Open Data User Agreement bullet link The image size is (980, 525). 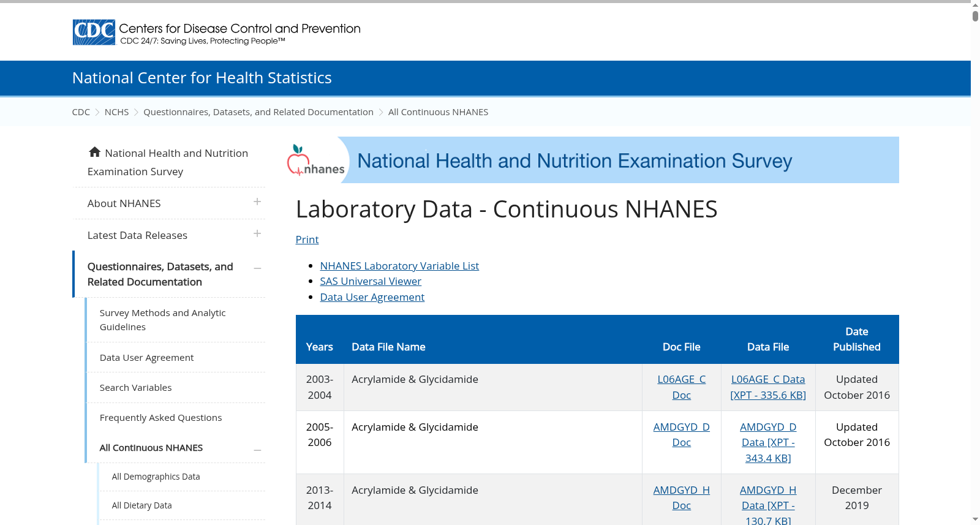(372, 297)
